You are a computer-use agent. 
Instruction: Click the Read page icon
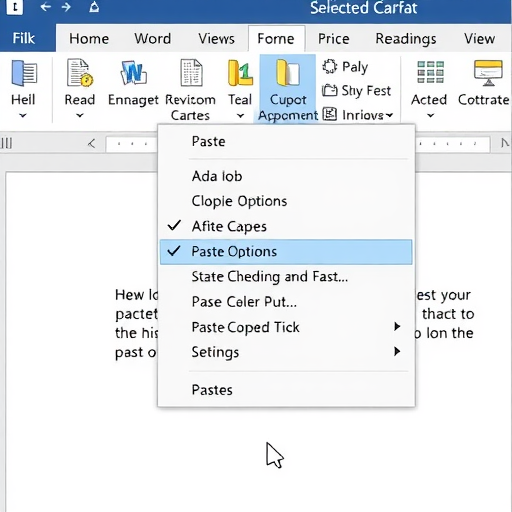click(x=80, y=73)
